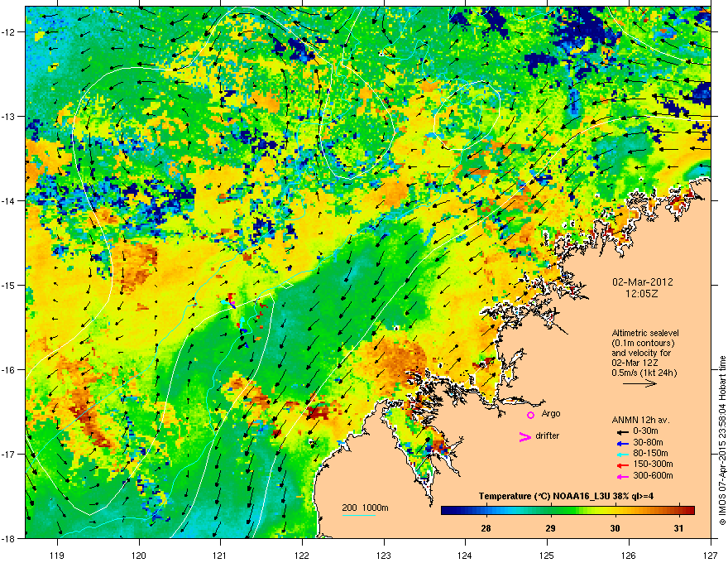Click the date label 02-Mar-2012
Image resolution: width=728 pixels, height=563 pixels.
click(x=643, y=282)
